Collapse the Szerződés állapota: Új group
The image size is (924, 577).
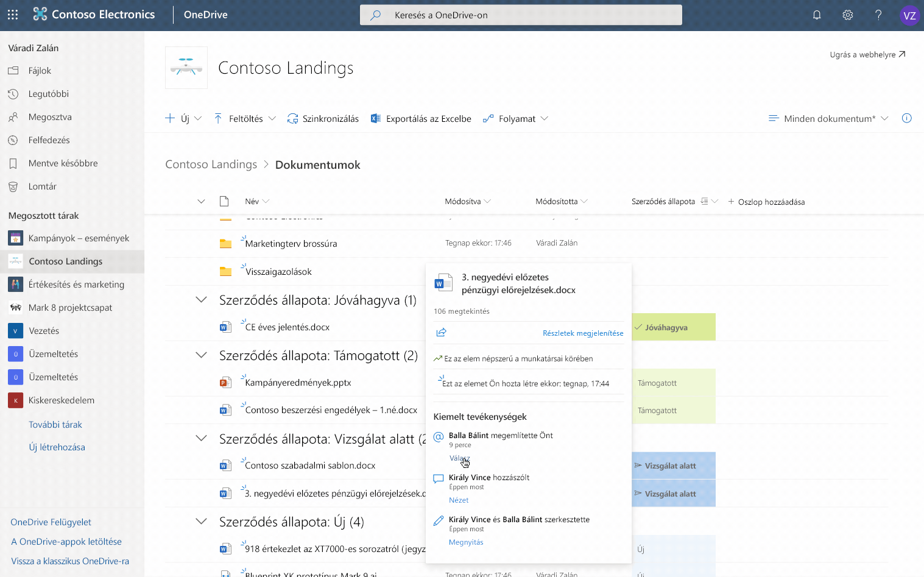coord(201,522)
